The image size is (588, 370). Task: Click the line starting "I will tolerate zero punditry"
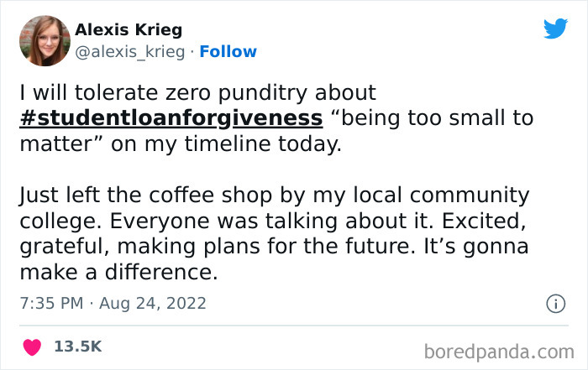coord(197,92)
